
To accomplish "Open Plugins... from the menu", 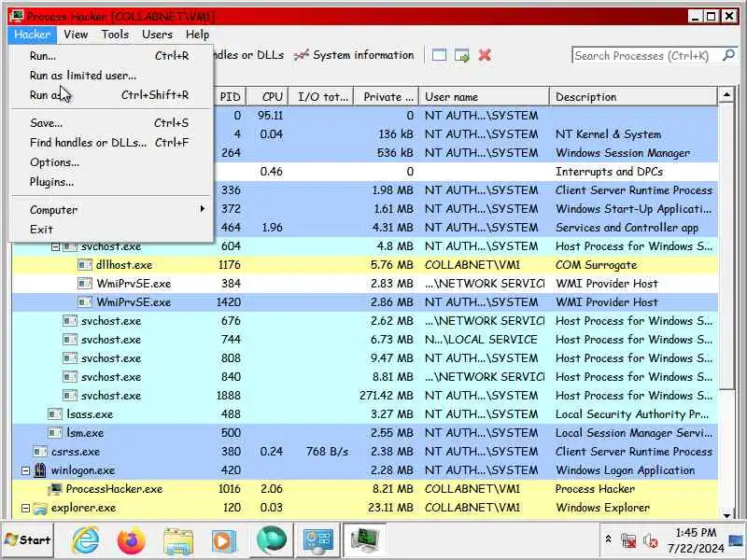I will tap(111, 182).
